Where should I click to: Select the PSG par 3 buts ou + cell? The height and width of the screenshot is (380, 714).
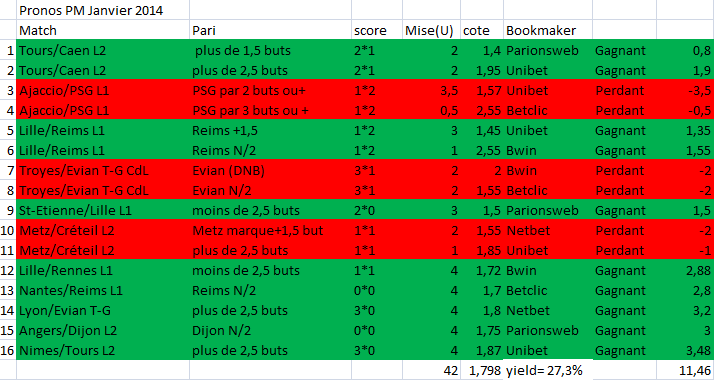click(x=270, y=110)
